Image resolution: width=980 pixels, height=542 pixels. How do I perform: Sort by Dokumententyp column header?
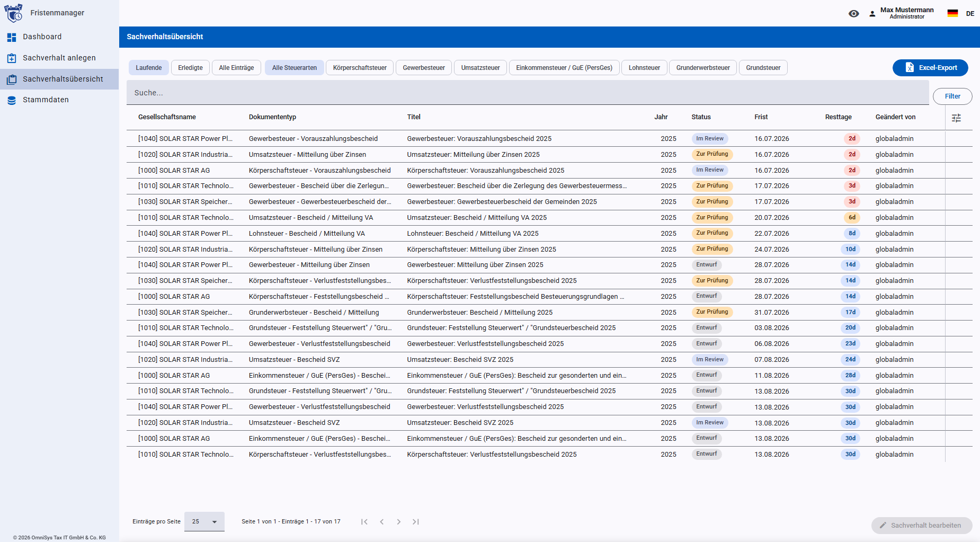[x=272, y=117]
